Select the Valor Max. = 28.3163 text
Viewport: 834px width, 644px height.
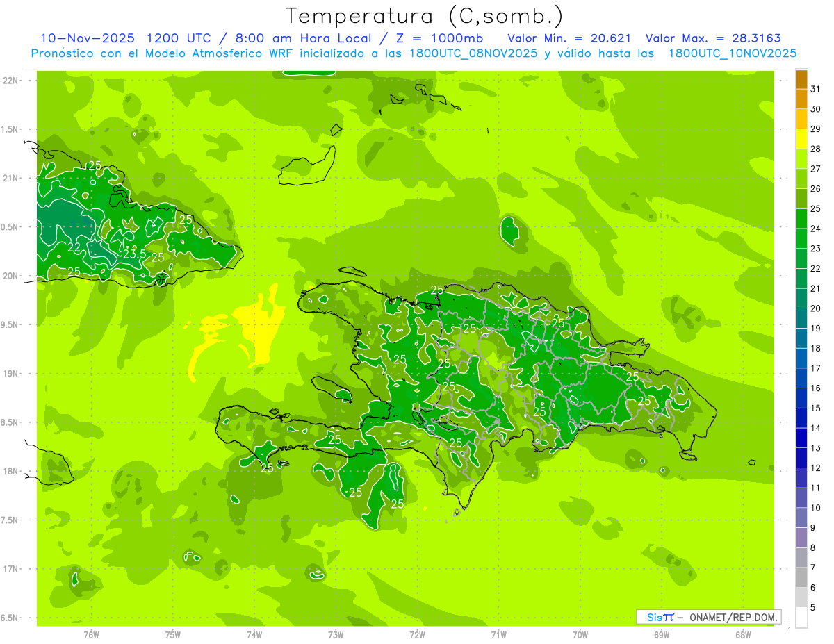point(717,38)
